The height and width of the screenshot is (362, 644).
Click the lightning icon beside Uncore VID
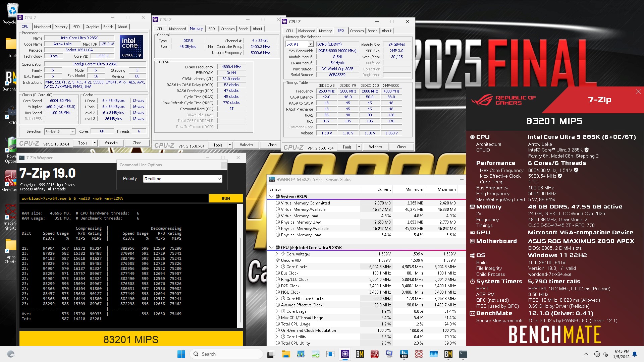point(278,260)
